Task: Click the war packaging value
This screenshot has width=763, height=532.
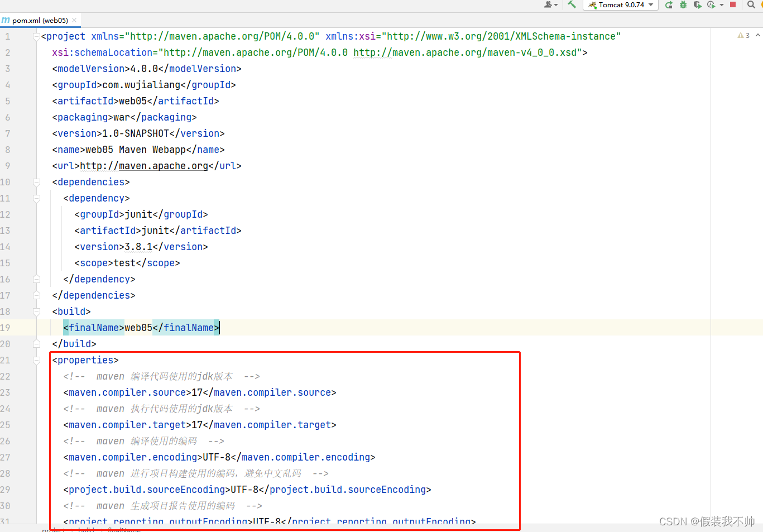Action: coord(122,117)
